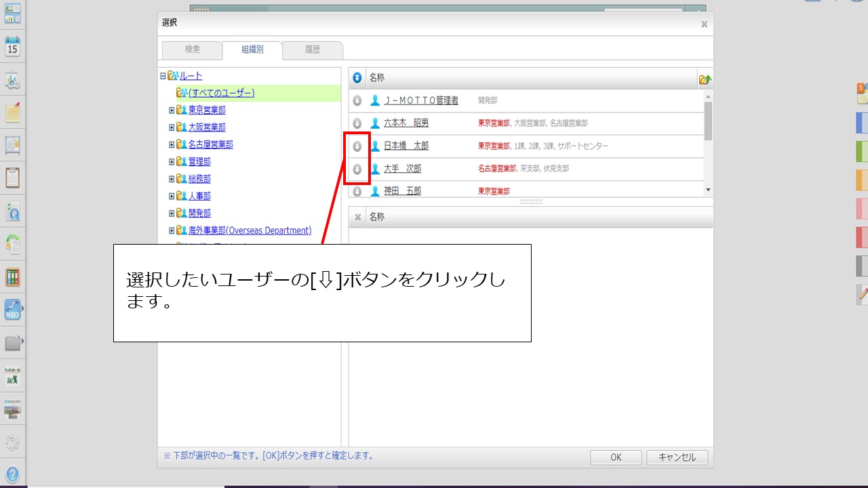Viewport: 868px width, 488px height.
Task: Open the calendar icon in left sidebar
Action: click(x=12, y=47)
